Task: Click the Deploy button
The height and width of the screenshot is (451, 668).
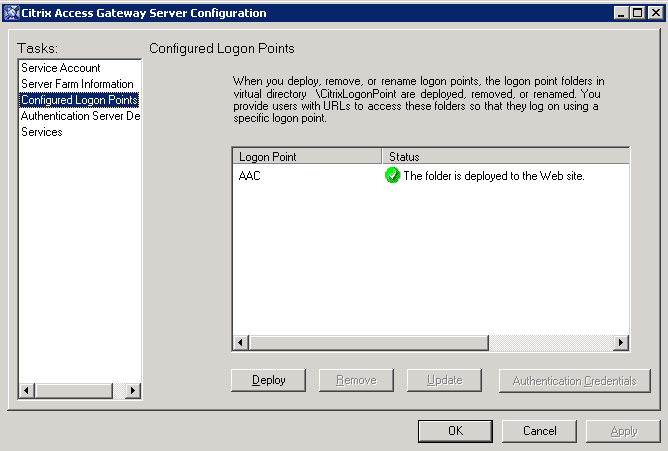Action: [268, 380]
